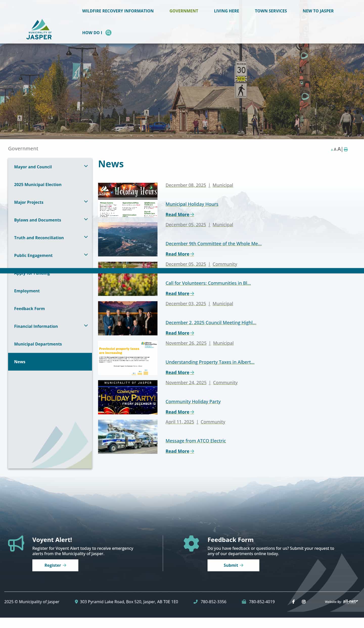The height and width of the screenshot is (628, 364).
Task: Click Community category beside November 24
Action: coord(225,382)
